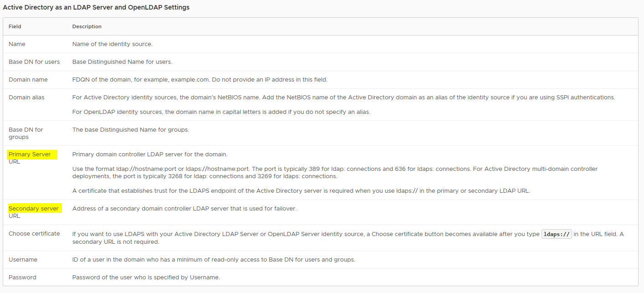This screenshot has height=293, width=644.
Task: Click the FDQN of the domain description text
Action: coord(200,80)
